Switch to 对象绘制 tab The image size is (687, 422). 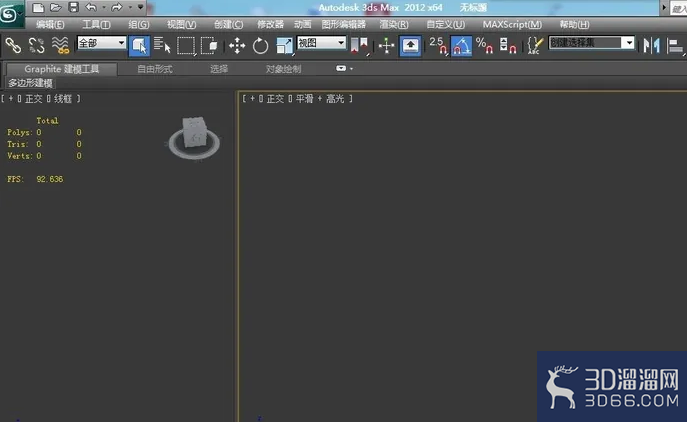coord(283,69)
